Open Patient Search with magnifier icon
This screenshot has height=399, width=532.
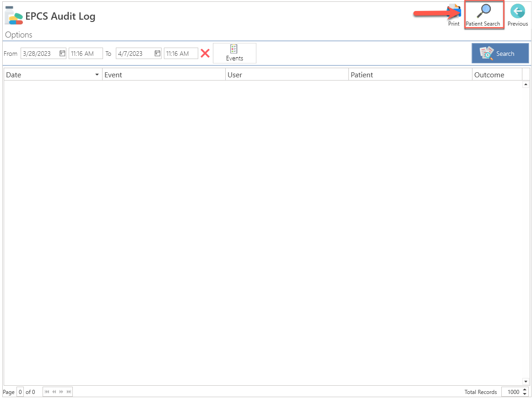tap(483, 16)
